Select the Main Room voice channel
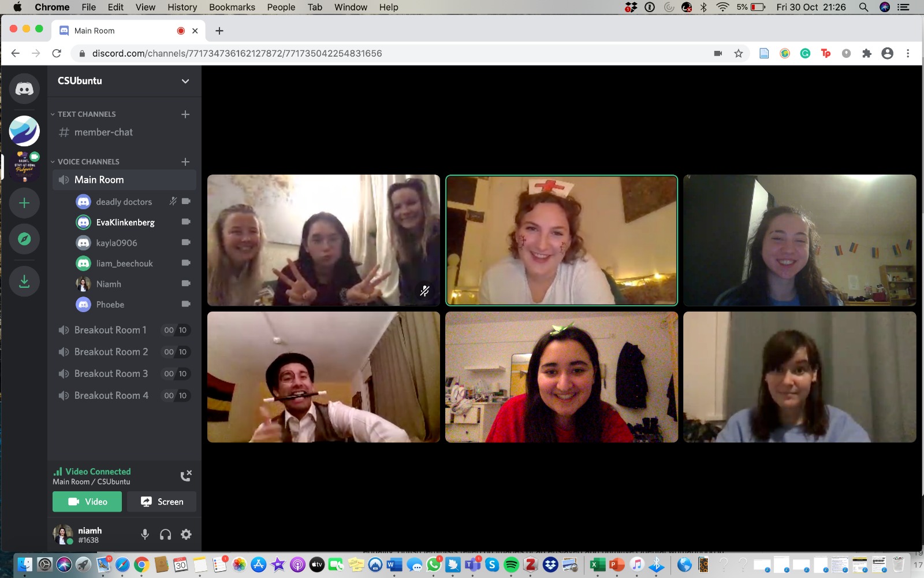The image size is (924, 578). point(124,180)
